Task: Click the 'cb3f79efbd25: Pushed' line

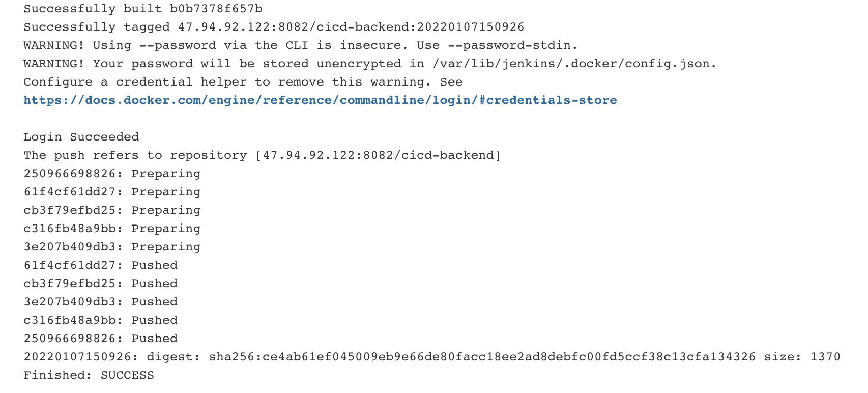Action: 101,284
